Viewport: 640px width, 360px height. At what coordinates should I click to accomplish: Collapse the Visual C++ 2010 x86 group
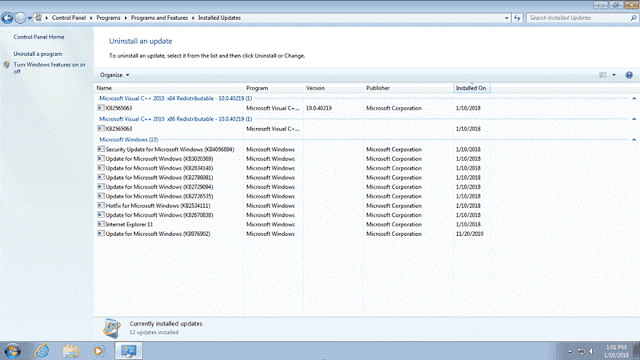coord(634,119)
